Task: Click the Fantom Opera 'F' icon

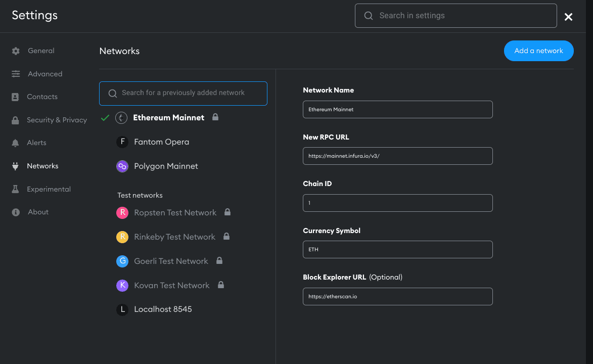Action: [x=122, y=142]
